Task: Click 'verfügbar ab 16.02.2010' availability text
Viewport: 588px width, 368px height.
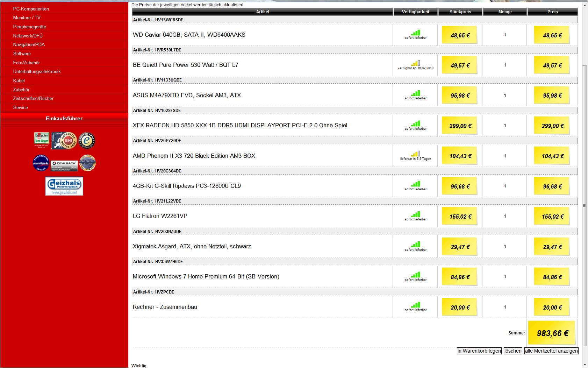Action: pyautogui.click(x=415, y=68)
